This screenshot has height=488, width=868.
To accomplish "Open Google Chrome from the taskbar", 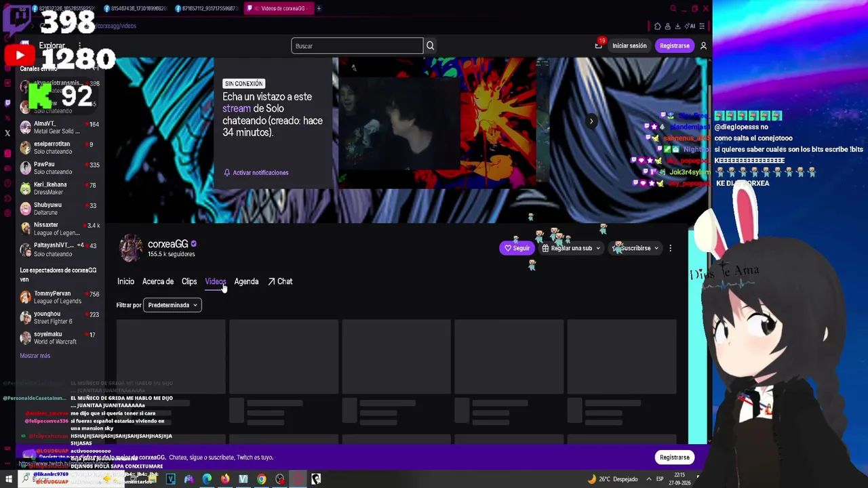I will tap(262, 479).
